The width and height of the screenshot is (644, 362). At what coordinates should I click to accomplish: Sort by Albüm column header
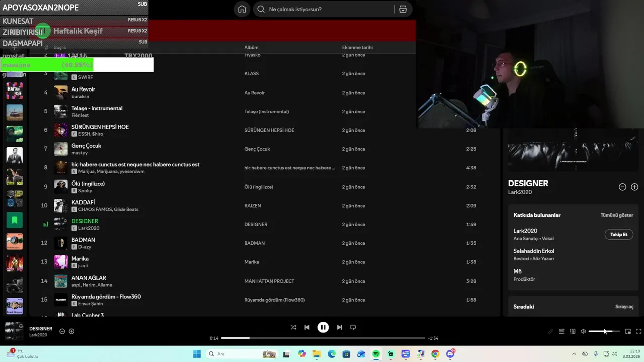[x=251, y=48]
